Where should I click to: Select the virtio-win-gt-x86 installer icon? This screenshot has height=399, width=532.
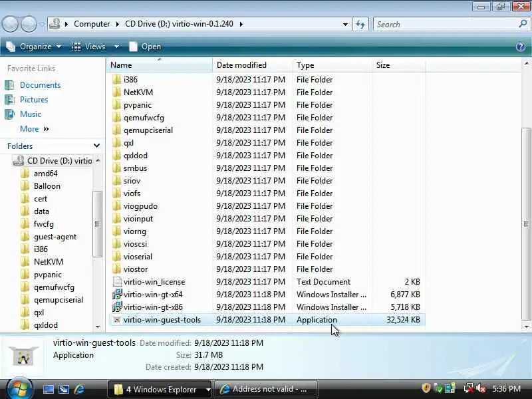tap(117, 307)
